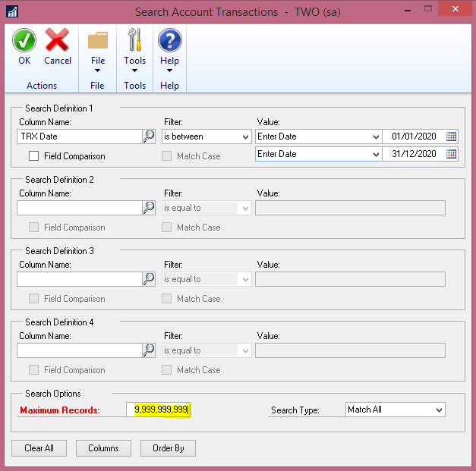Click Search Definition 2 column name field
Screen dimensions: 476x471
80,208
